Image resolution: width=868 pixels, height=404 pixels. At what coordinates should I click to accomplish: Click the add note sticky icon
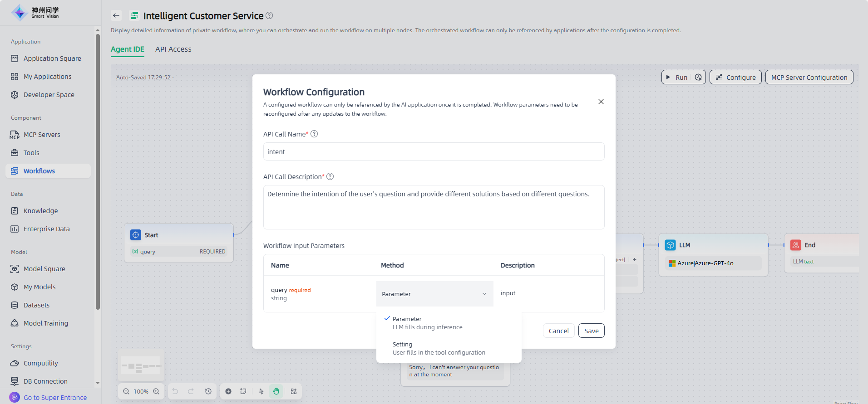(x=243, y=391)
